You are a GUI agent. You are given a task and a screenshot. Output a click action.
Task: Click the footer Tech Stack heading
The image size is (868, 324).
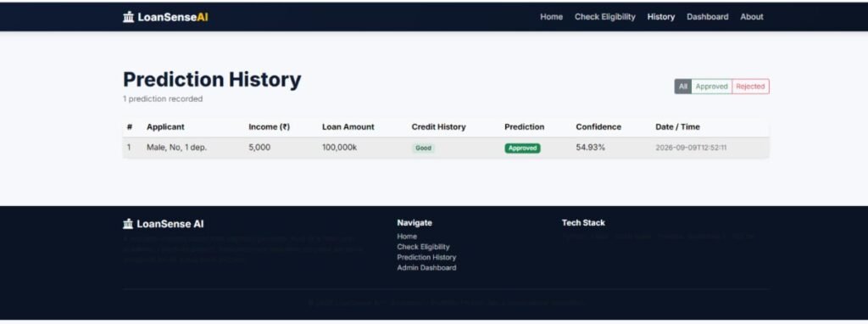pyautogui.click(x=583, y=223)
